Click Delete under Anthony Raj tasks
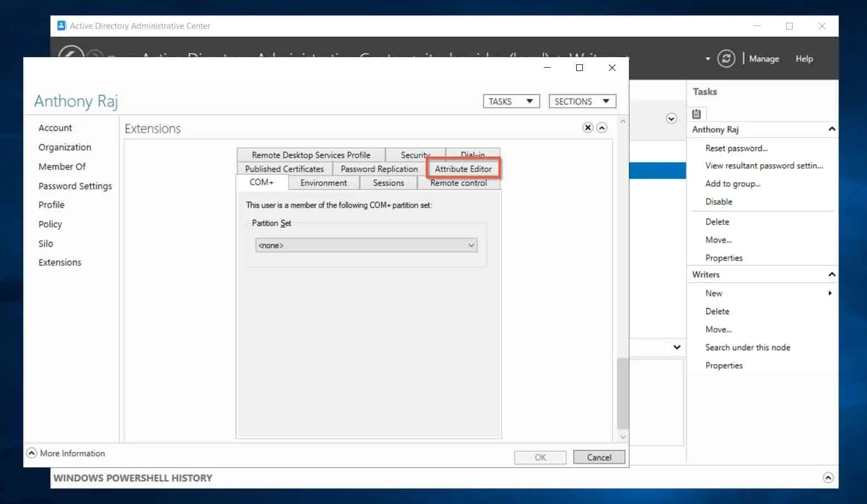This screenshot has width=867, height=504. point(717,221)
